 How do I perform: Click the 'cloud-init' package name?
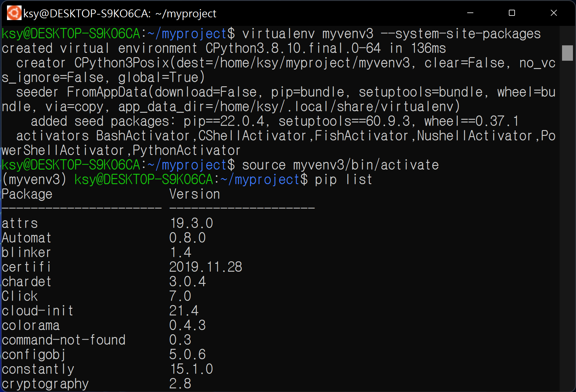click(38, 311)
